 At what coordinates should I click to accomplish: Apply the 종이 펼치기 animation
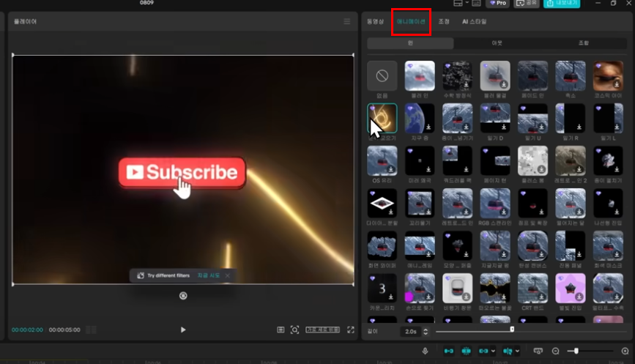point(608,160)
